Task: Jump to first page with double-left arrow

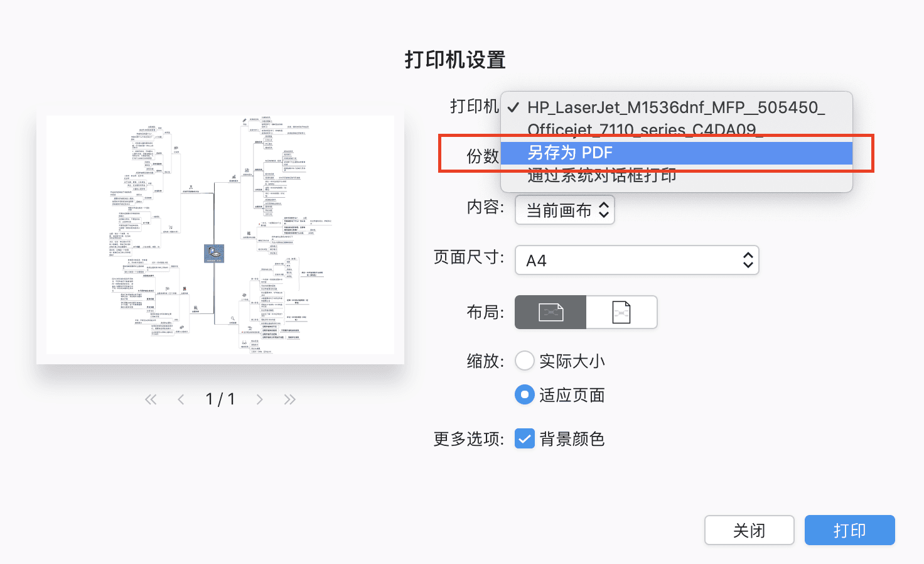Action: coord(151,398)
